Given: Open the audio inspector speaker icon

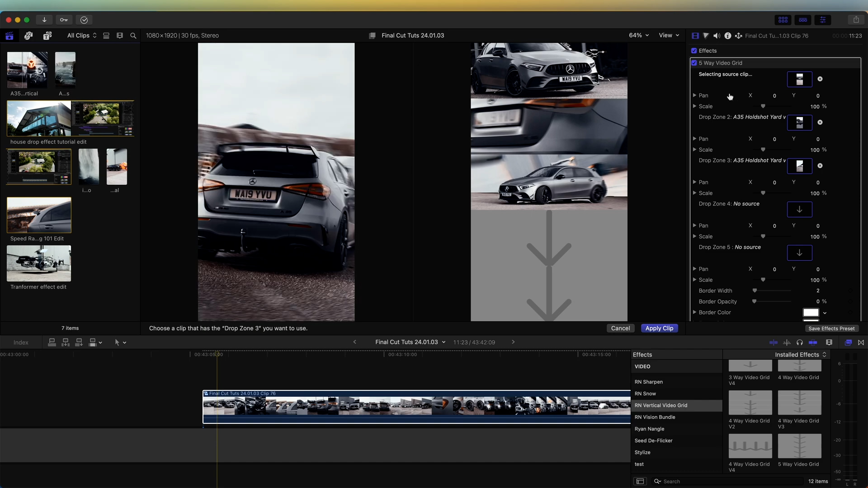Looking at the screenshot, I should tap(717, 36).
